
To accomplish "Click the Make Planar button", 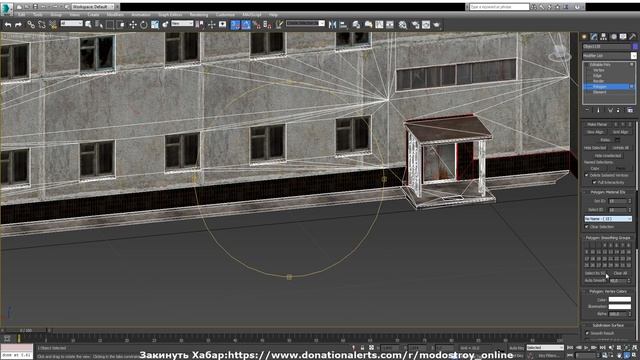I will tap(597, 124).
